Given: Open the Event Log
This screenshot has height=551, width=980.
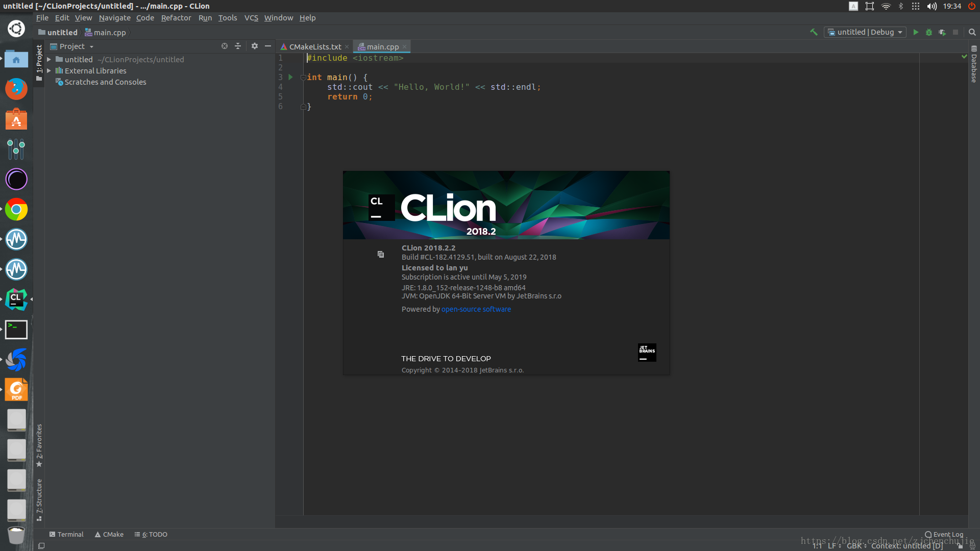Looking at the screenshot, I should 944,534.
